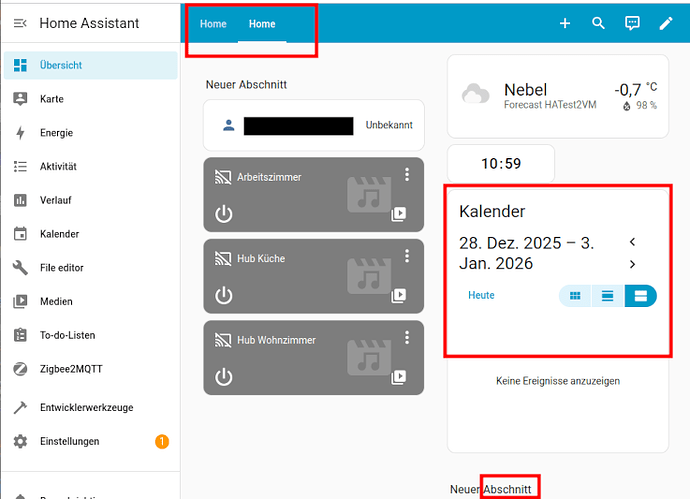Click the plus icon in header
The width and height of the screenshot is (690, 499).
coord(565,23)
